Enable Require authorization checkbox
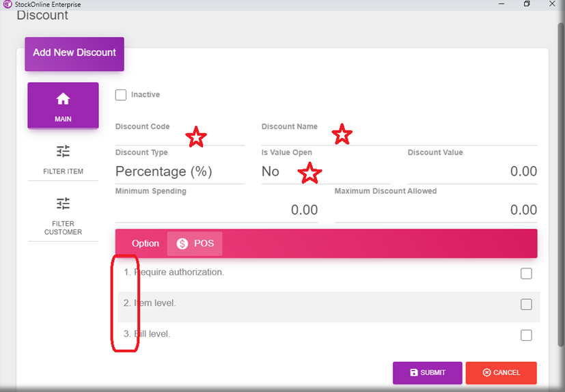The height and width of the screenshot is (392, 565). [526, 274]
